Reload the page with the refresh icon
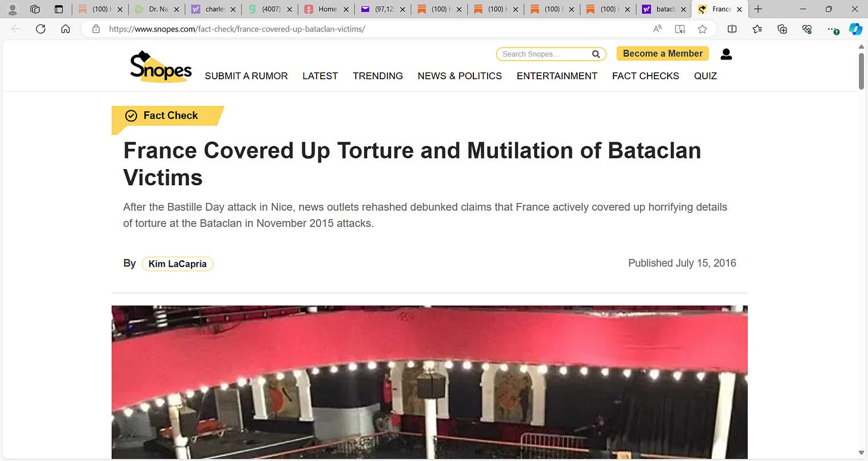The image size is (868, 461). (x=41, y=29)
